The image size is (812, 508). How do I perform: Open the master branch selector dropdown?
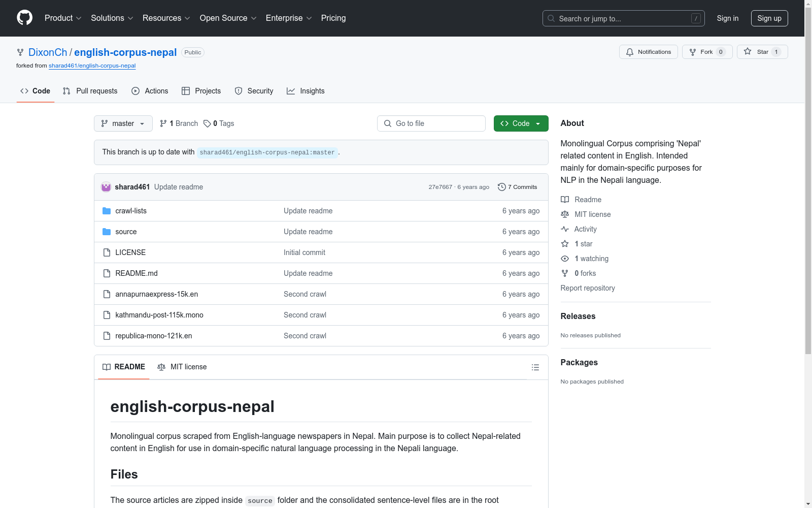point(123,123)
